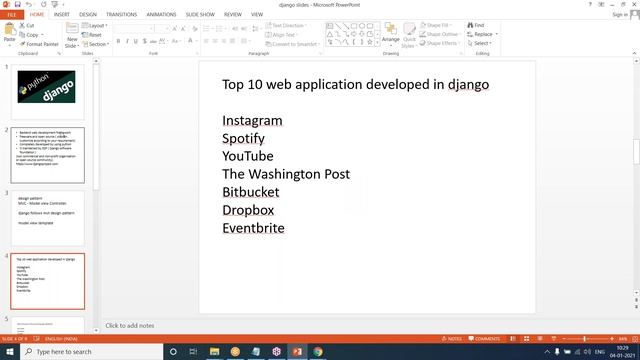Screen dimensions: 640x360
Task: Align text to the right
Action: tap(224, 41)
